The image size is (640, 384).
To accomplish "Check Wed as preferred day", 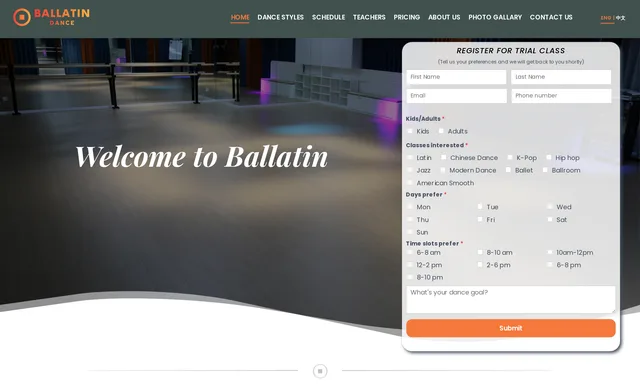I will [x=550, y=207].
